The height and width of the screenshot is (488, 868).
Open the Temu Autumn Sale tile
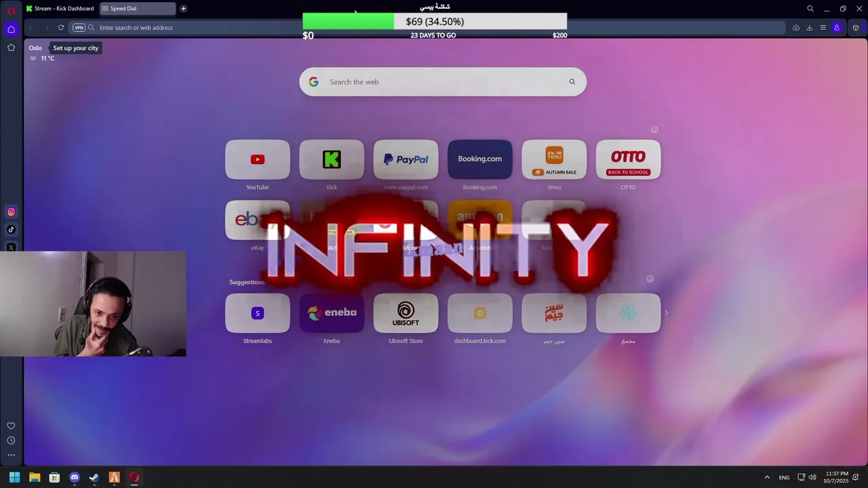(554, 159)
